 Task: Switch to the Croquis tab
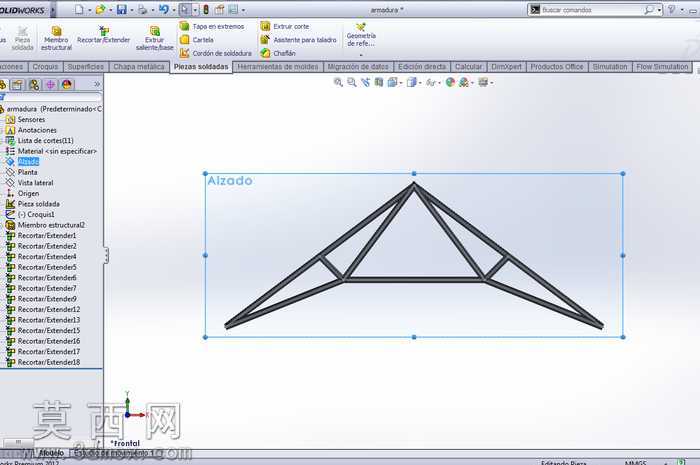coord(46,66)
